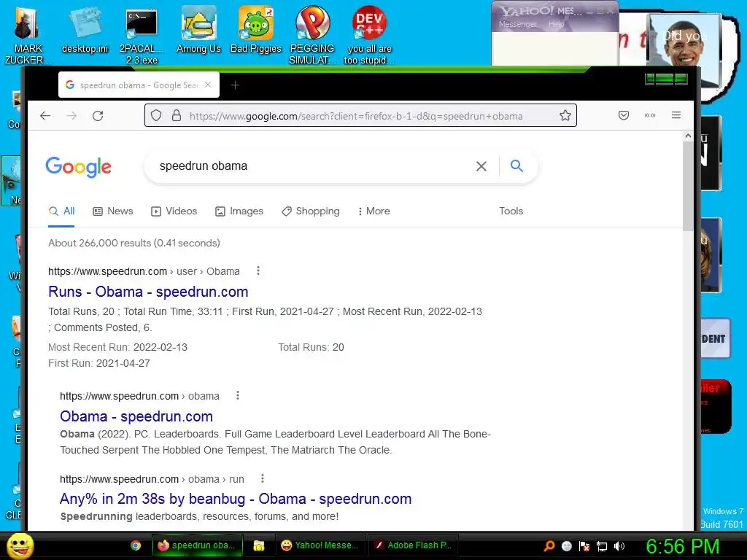Click the result count text About 266,000 results

[134, 243]
